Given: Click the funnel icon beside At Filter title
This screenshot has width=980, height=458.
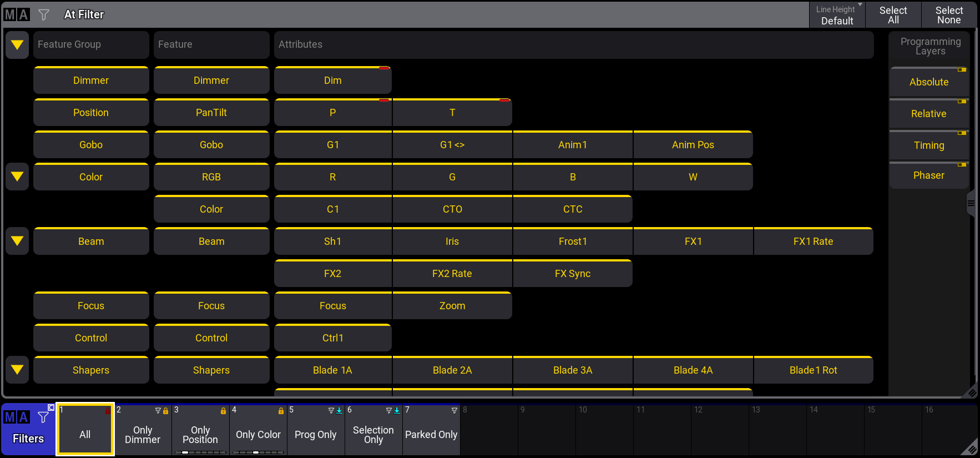Looking at the screenshot, I should tap(44, 14).
